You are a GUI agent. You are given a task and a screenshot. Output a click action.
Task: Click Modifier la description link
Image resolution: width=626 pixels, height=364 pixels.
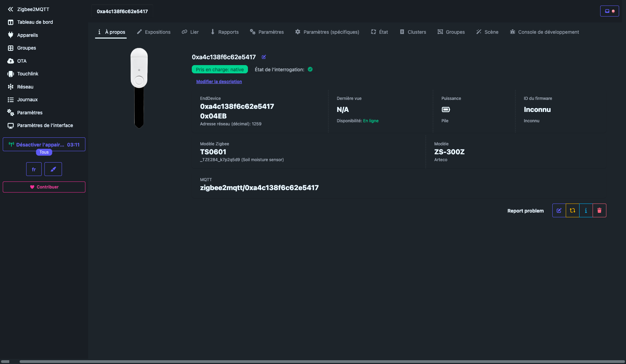tap(219, 82)
